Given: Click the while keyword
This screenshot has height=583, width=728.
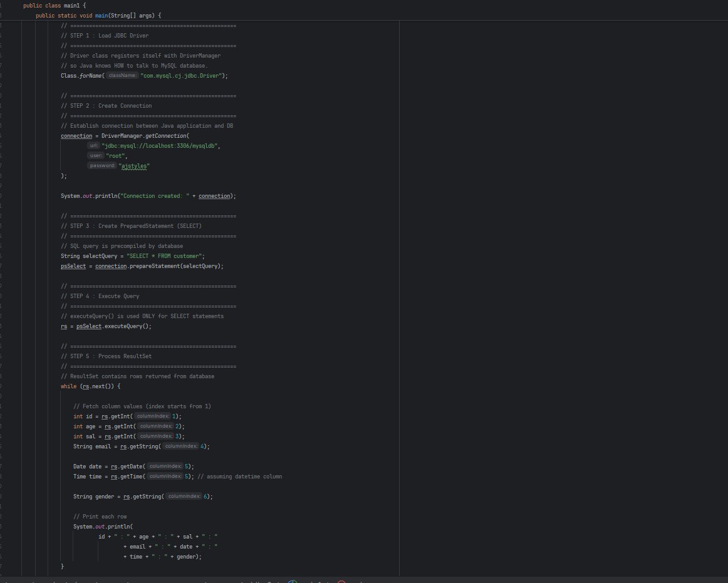Looking at the screenshot, I should (x=69, y=386).
